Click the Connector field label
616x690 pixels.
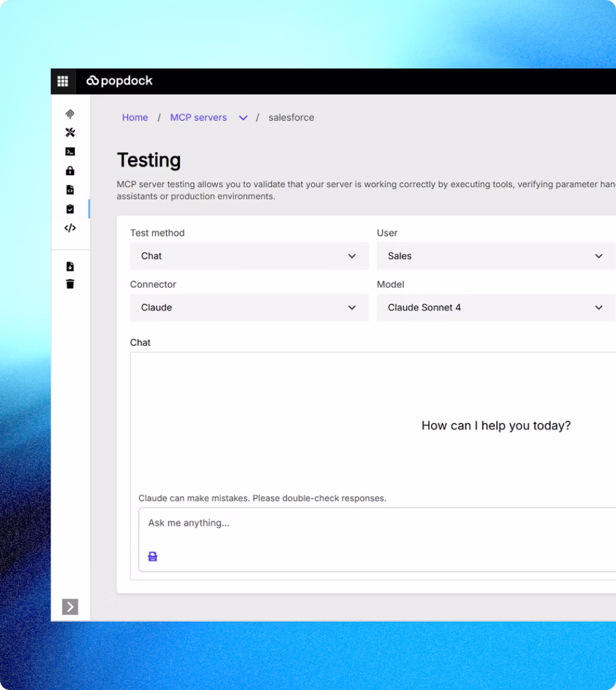tap(153, 284)
